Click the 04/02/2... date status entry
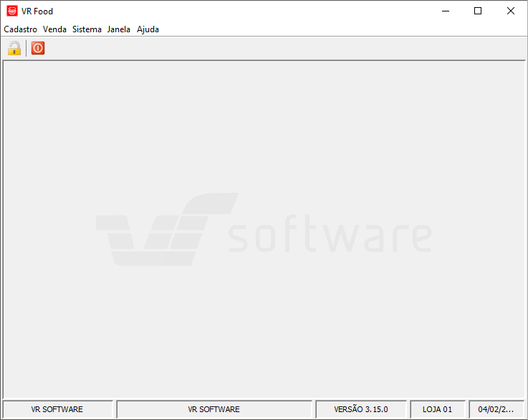528x420 pixels. (496, 409)
